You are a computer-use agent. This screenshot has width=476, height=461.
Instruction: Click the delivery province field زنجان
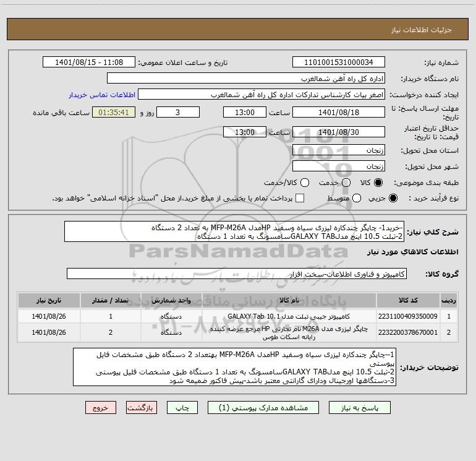tap(339, 150)
